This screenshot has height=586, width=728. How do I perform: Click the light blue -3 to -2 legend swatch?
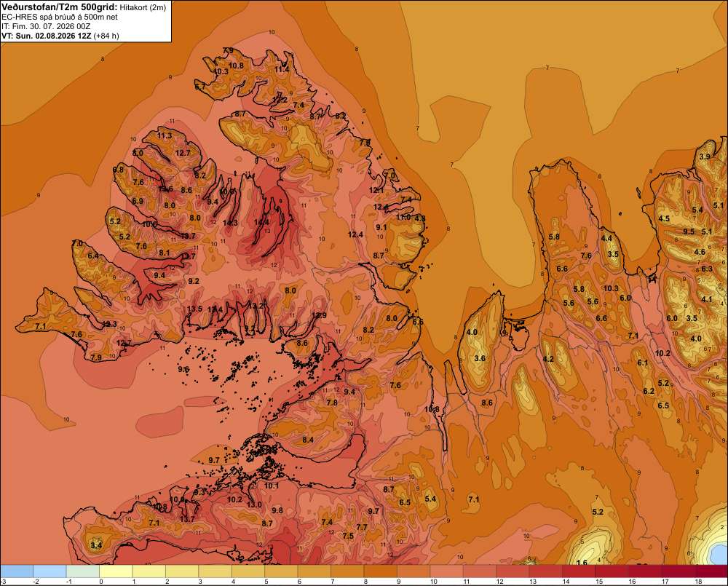[17, 571]
